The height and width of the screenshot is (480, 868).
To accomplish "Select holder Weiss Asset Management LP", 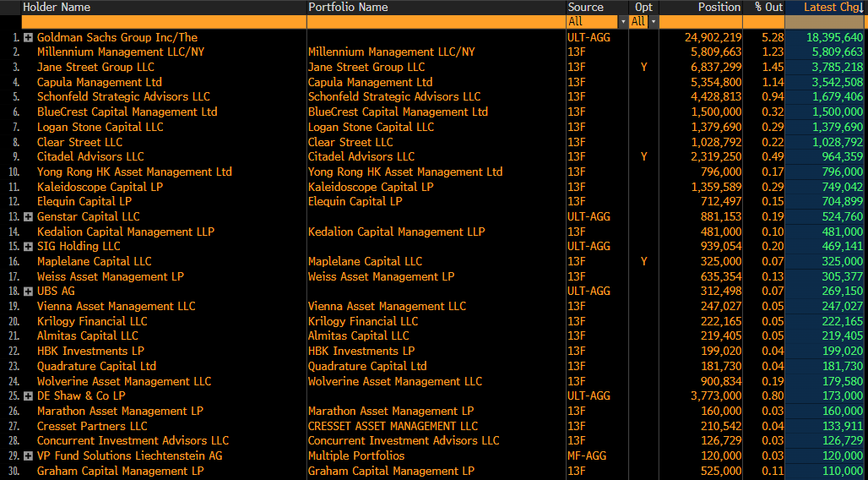I will point(110,276).
